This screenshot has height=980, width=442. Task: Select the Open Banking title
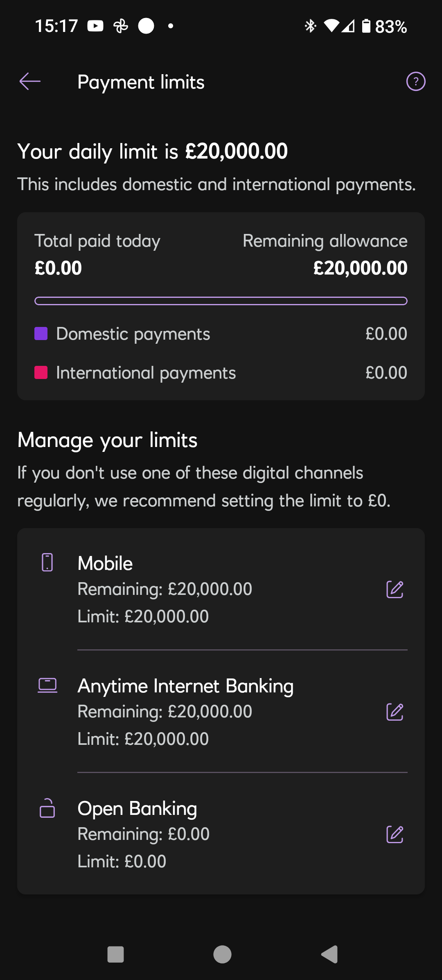click(137, 808)
